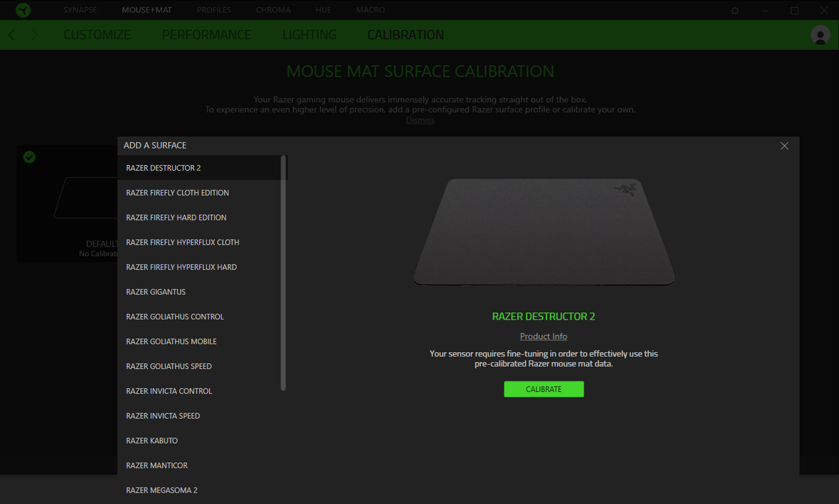
Task: Click the Razer logo icon
Action: [23, 10]
